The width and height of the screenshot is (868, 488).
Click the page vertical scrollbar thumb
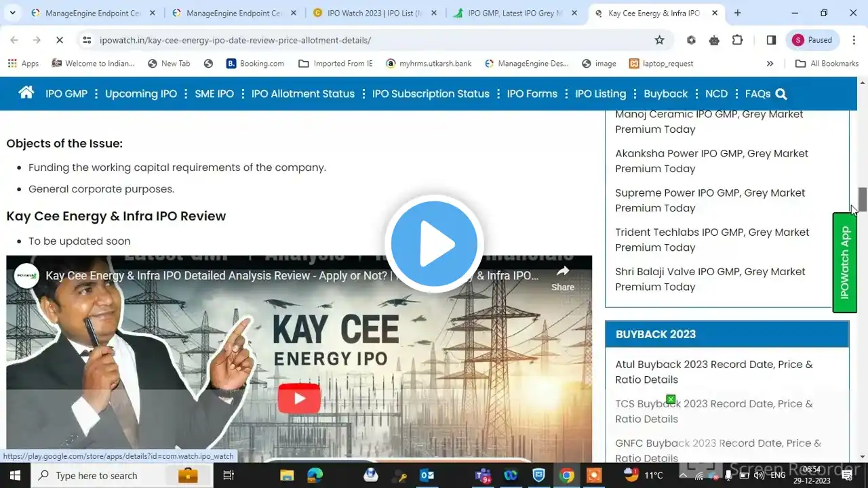(x=863, y=199)
